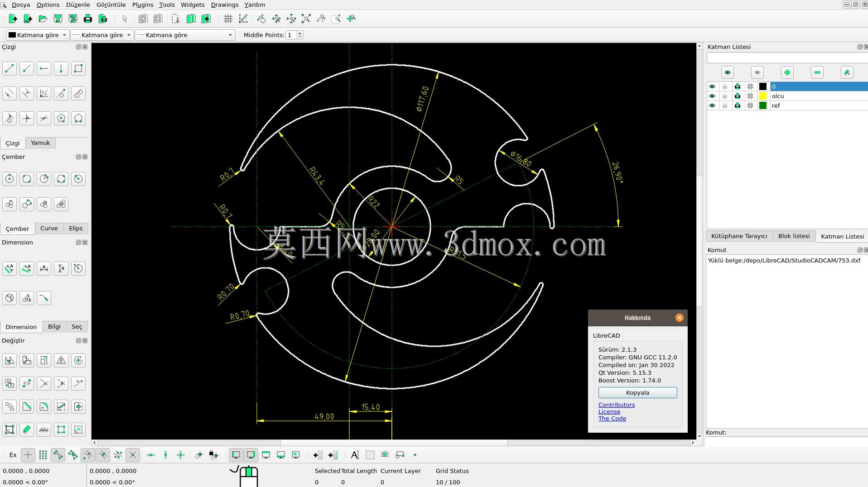868x487 pixels.
Task: Click the Save drawing icon
Action: [x=58, y=19]
